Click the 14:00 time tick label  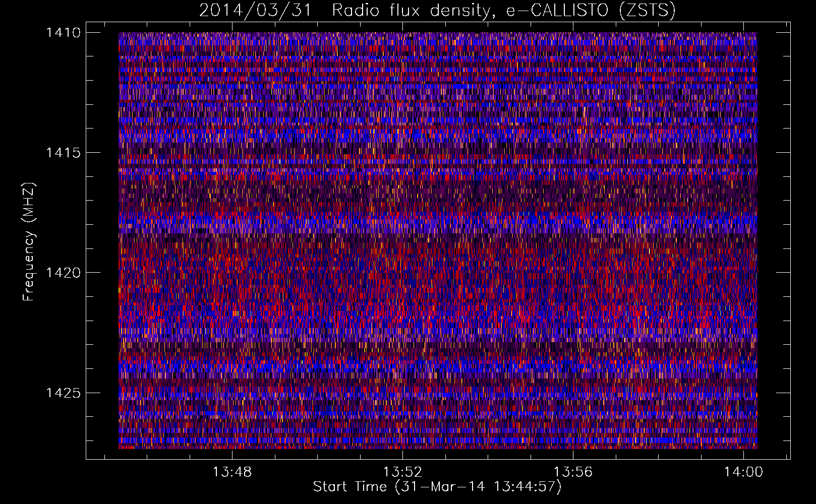(743, 472)
